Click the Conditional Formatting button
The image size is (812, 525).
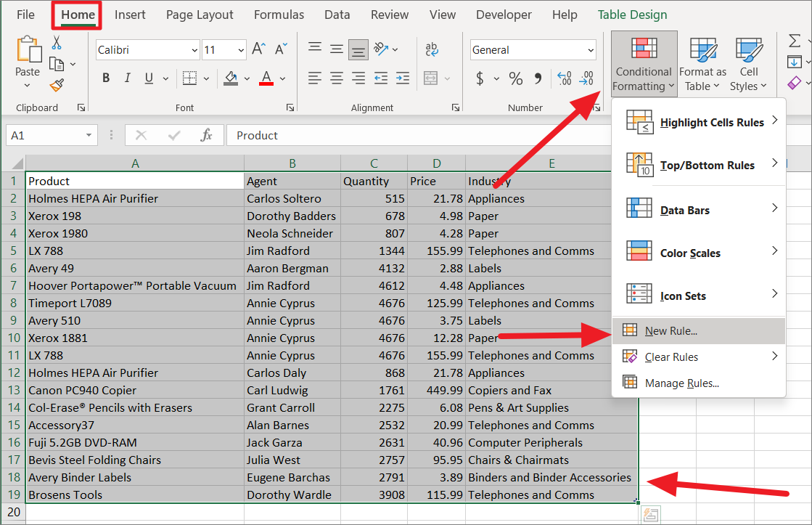click(644, 64)
